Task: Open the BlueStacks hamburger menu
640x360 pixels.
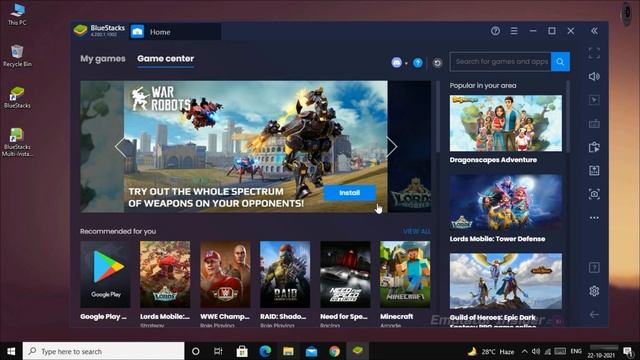Action: click(514, 31)
